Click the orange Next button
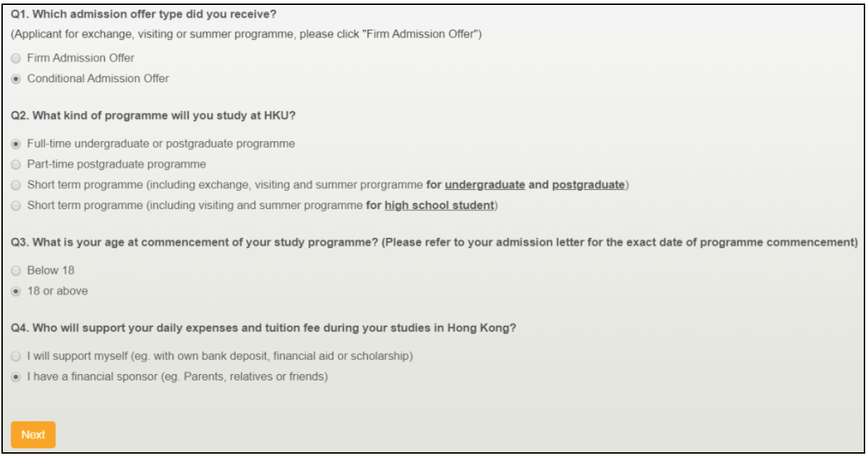The width and height of the screenshot is (868, 460). (x=33, y=435)
